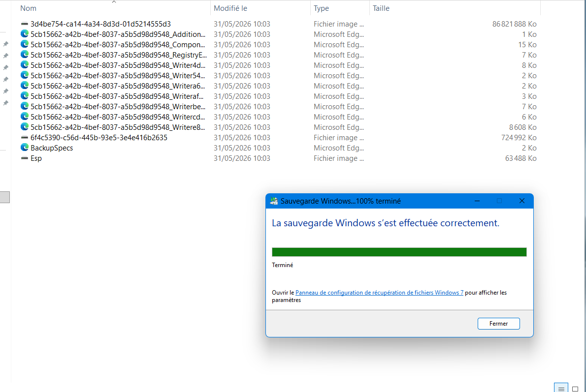
Task: Sort by the Type column header
Action: coord(322,8)
